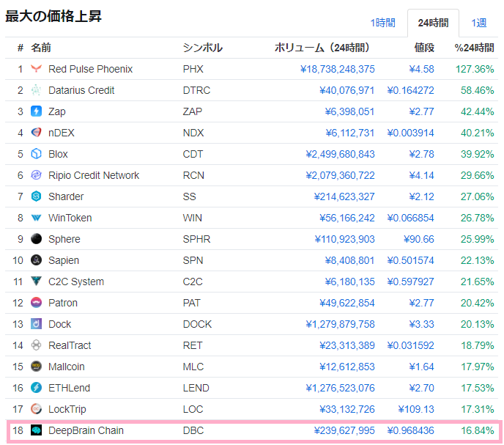Select the 24時間 tab
The height and width of the screenshot is (445, 504).
coord(433,23)
